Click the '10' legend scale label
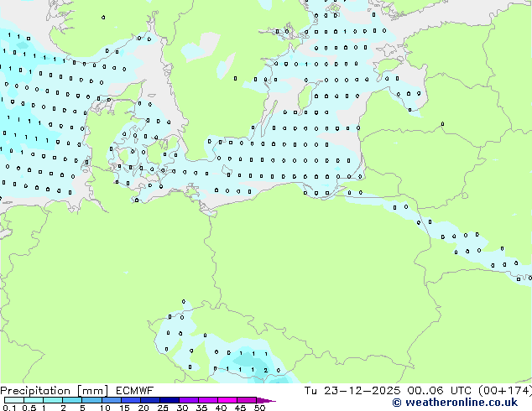 (105, 408)
